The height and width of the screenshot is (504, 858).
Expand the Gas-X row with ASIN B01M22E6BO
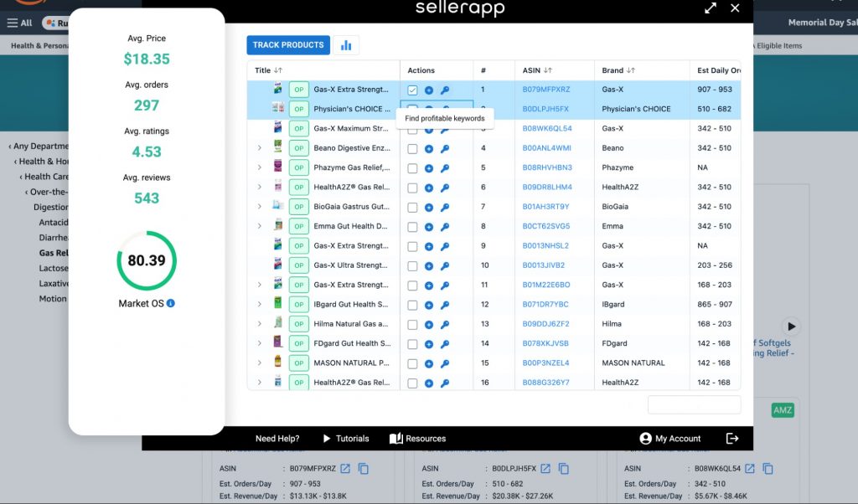pos(260,285)
